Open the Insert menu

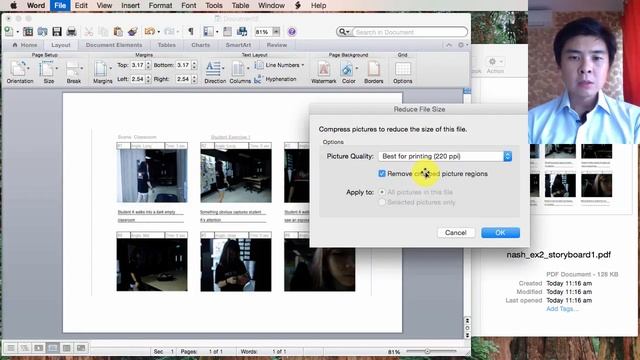click(130, 5)
